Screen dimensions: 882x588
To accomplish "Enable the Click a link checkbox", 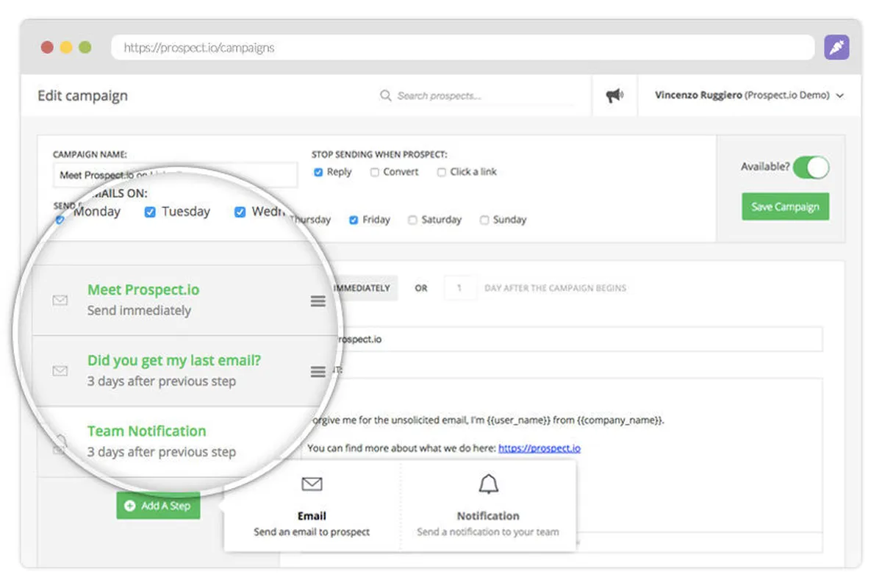I will coord(441,172).
